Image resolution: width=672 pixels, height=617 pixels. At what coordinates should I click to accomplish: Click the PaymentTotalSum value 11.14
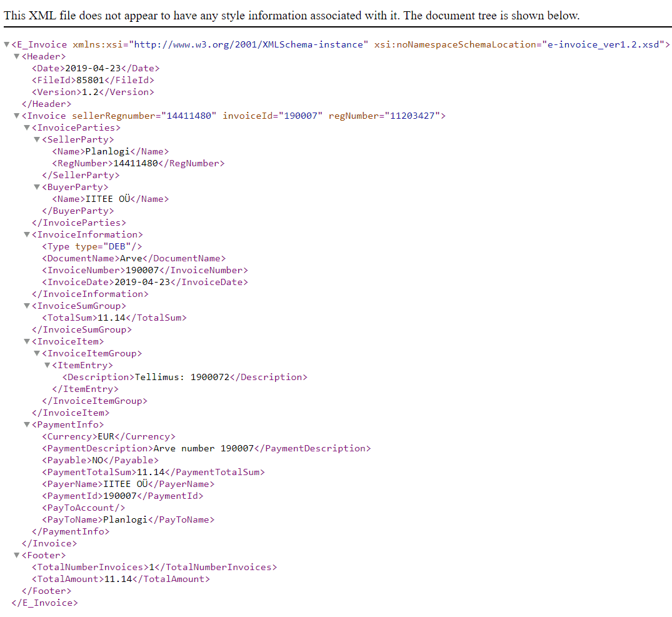(151, 472)
